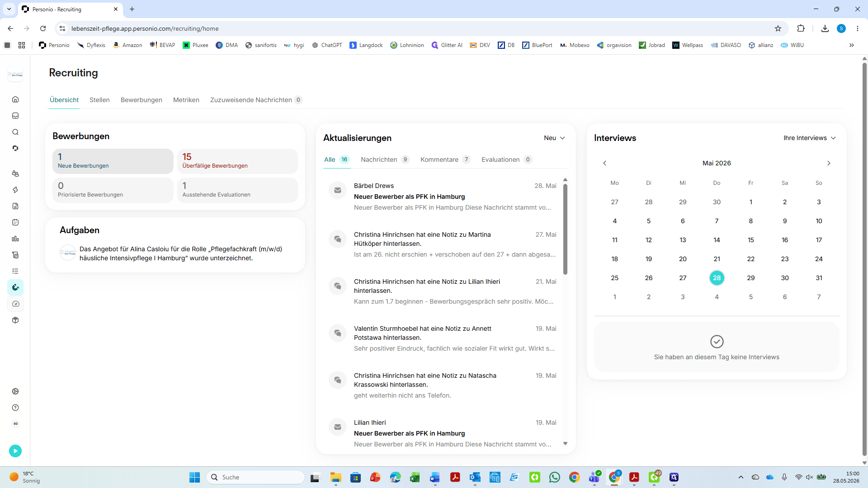Open the inbox icon in left sidebar

[x=15, y=116]
